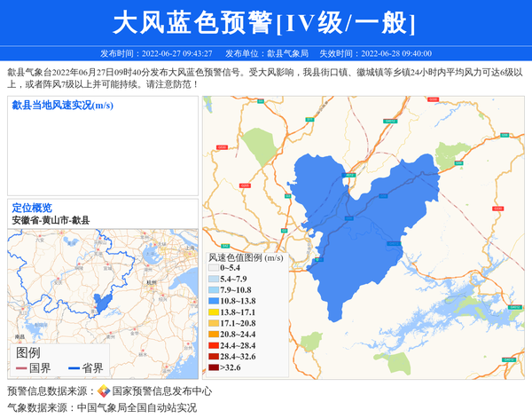Select the 10.8~13.8 blue legend swatch
This screenshot has height=418, width=532.
click(213, 301)
